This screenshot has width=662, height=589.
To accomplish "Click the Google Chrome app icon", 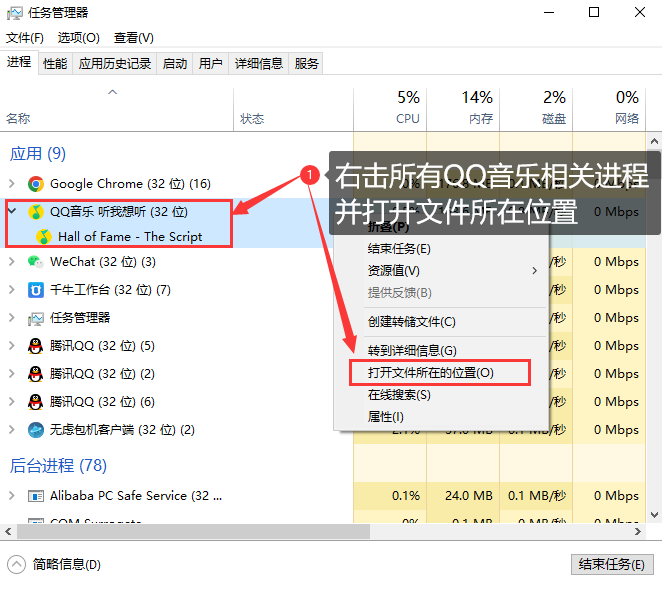I will [x=36, y=184].
